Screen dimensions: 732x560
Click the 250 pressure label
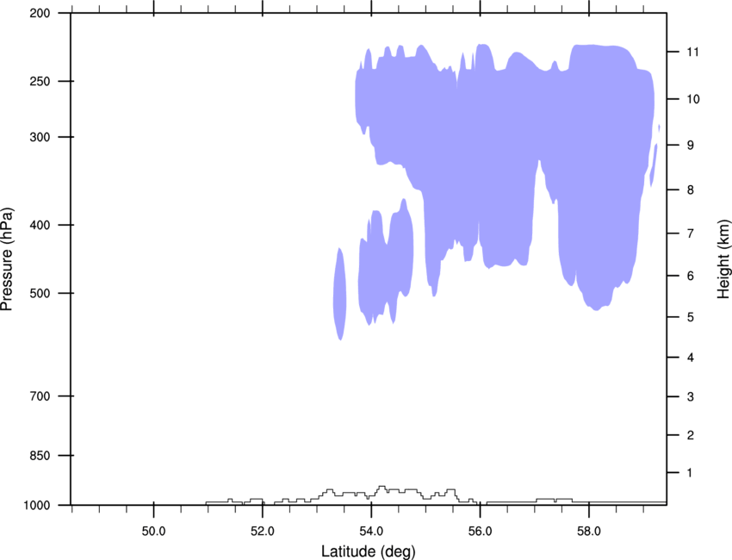[x=40, y=81]
